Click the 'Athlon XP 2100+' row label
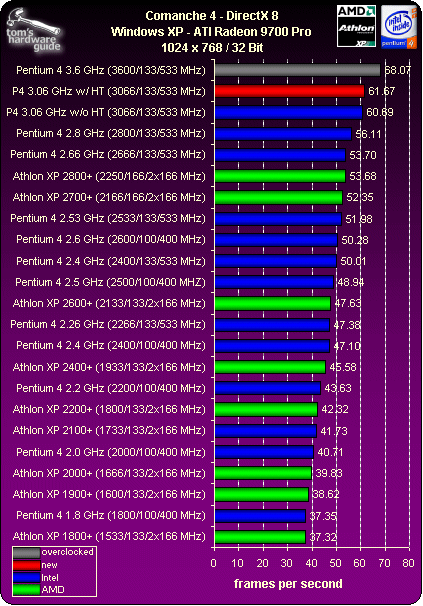This screenshot has width=423, height=606. pyautogui.click(x=109, y=430)
